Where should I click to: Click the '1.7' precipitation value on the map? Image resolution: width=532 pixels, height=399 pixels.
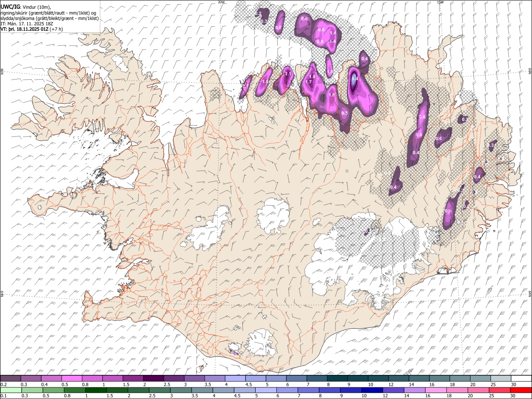click(x=308, y=82)
